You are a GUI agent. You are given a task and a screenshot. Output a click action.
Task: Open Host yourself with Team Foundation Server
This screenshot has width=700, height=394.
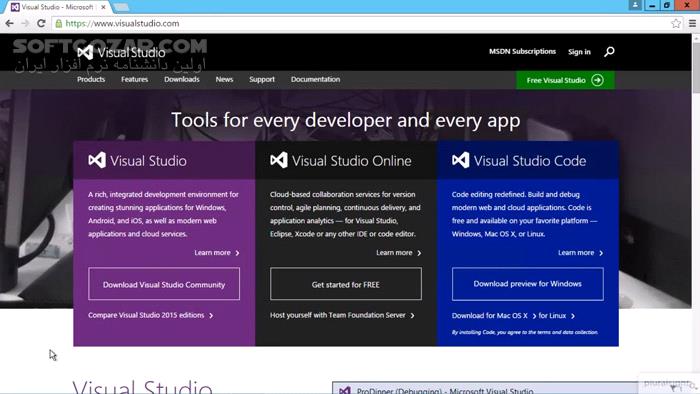(342, 315)
